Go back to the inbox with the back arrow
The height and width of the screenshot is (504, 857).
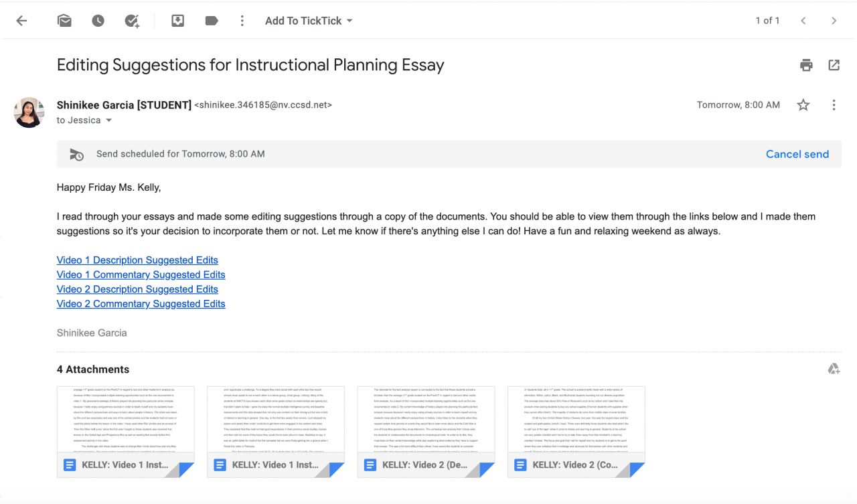coord(21,21)
